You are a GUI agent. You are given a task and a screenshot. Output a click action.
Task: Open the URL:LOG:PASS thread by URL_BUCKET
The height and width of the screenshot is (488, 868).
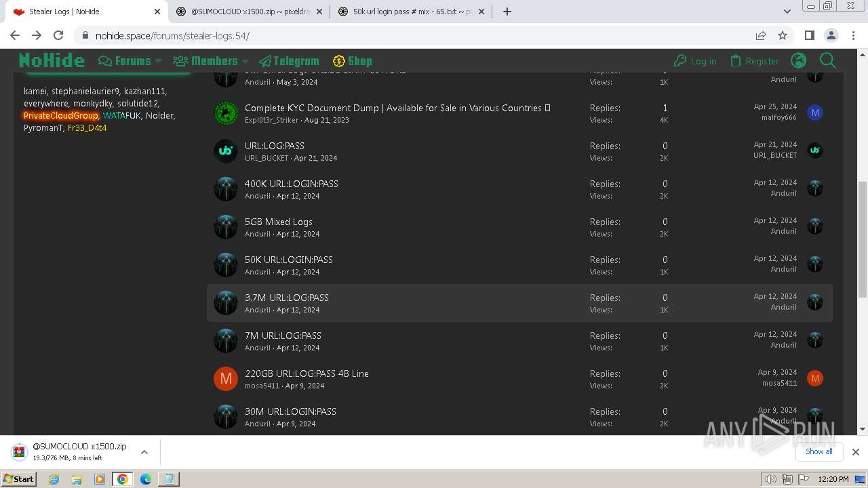coord(275,146)
